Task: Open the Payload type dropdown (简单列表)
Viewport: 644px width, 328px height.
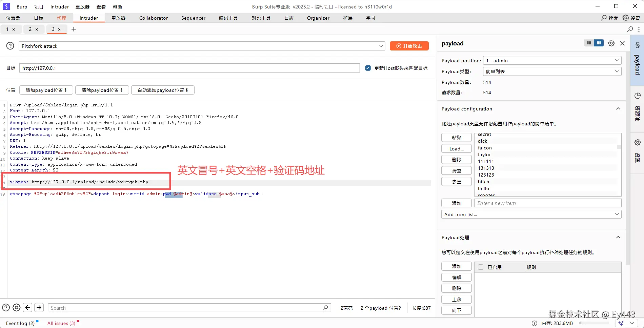Action: pos(552,71)
